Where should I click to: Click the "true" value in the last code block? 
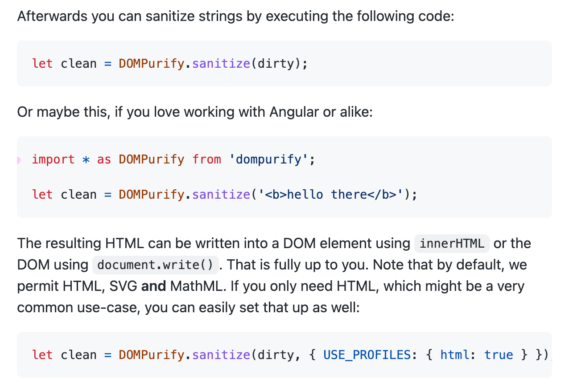click(499, 355)
